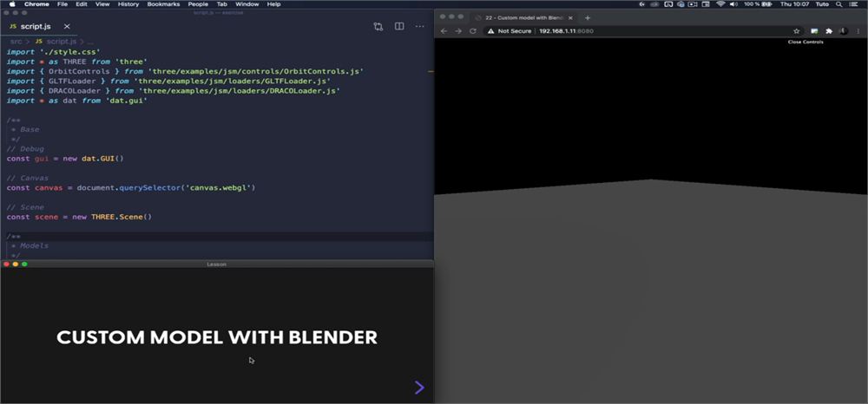Viewport: 868px width, 404px height.
Task: Open the volume control in menu bar
Action: pos(734,3)
